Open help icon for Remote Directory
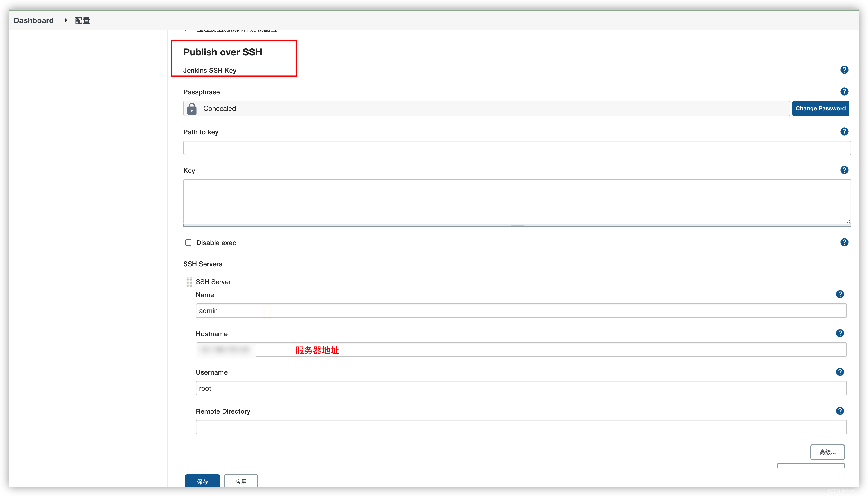The width and height of the screenshot is (868, 496). pos(840,411)
